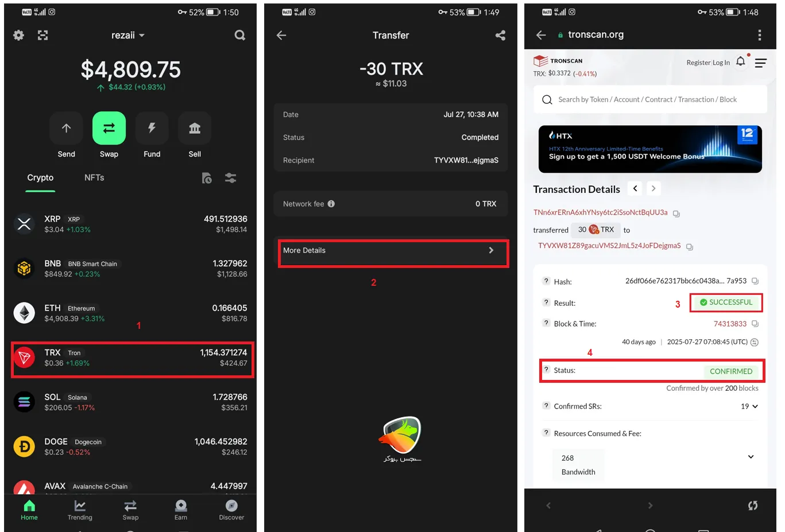Viewport: 785px width, 532px height.
Task: Expand Resources Consumed & Fee section
Action: click(751, 457)
